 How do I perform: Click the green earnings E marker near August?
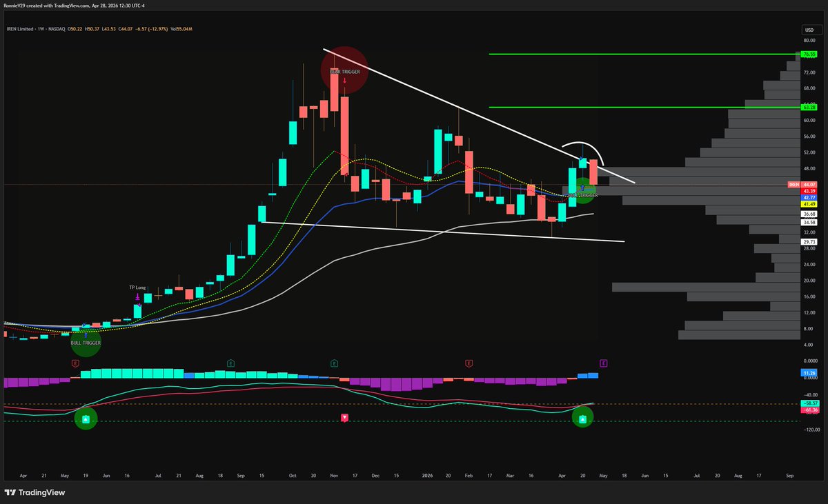point(230,363)
